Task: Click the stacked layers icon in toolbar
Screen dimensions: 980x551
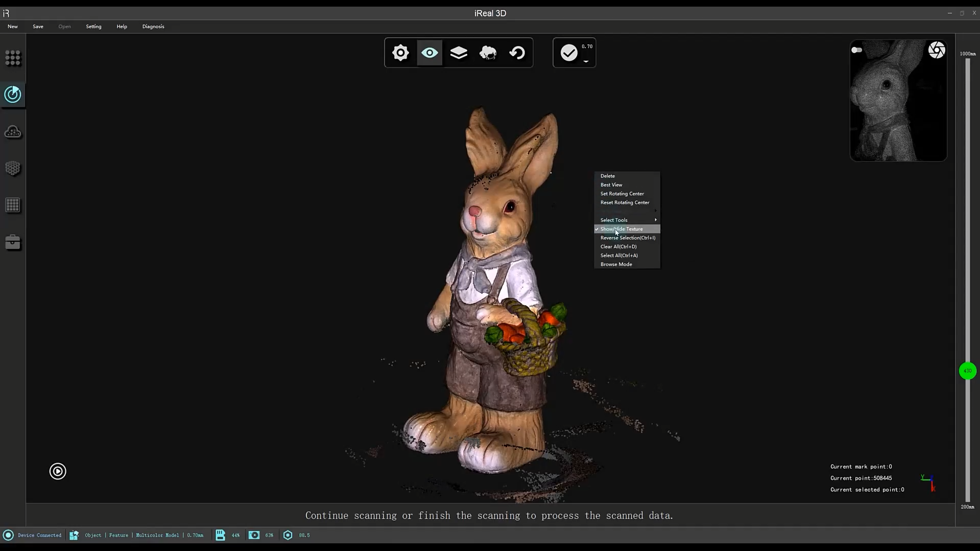Action: (x=459, y=53)
